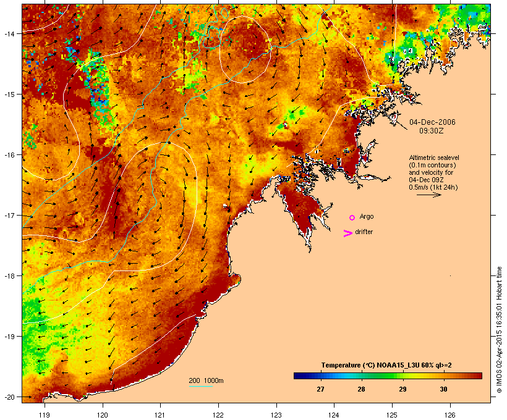Click the '123' longitude axis label
The width and height of the screenshot is (507, 420).
(x=276, y=415)
